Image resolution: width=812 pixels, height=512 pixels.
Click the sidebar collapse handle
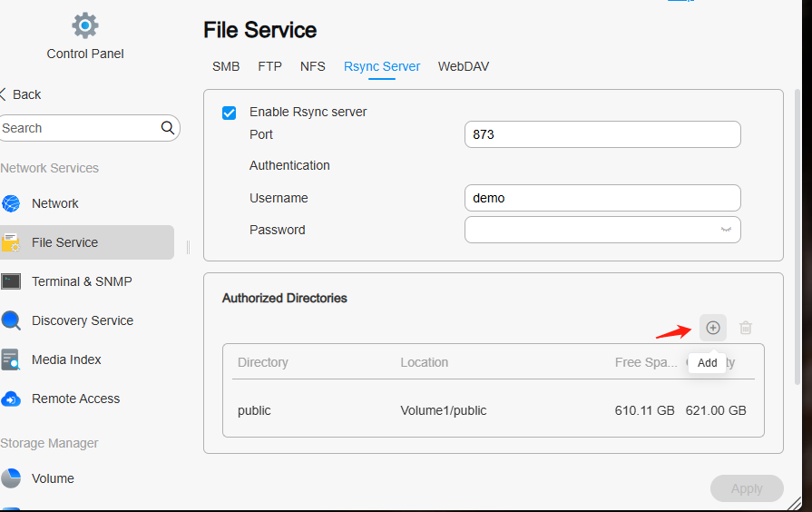tap(188, 247)
